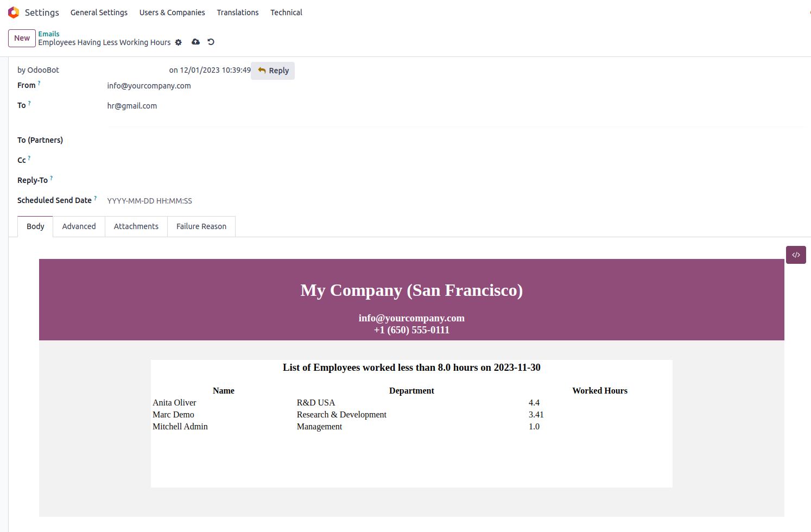Click the cloud save record icon

click(x=195, y=42)
